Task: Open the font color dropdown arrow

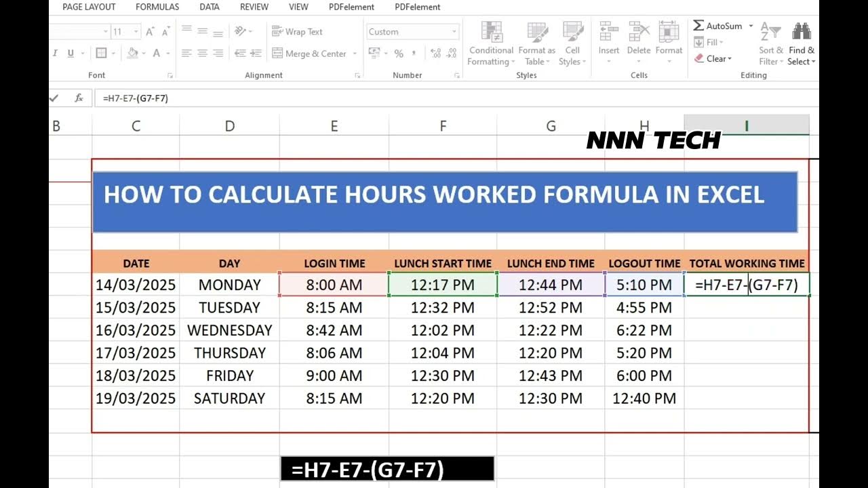Action: (x=167, y=53)
